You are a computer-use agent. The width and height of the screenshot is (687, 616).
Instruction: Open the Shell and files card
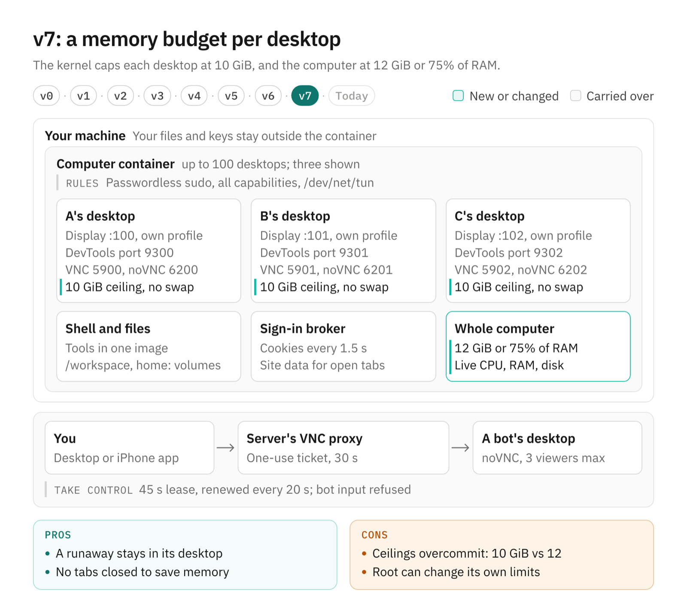pos(149,346)
